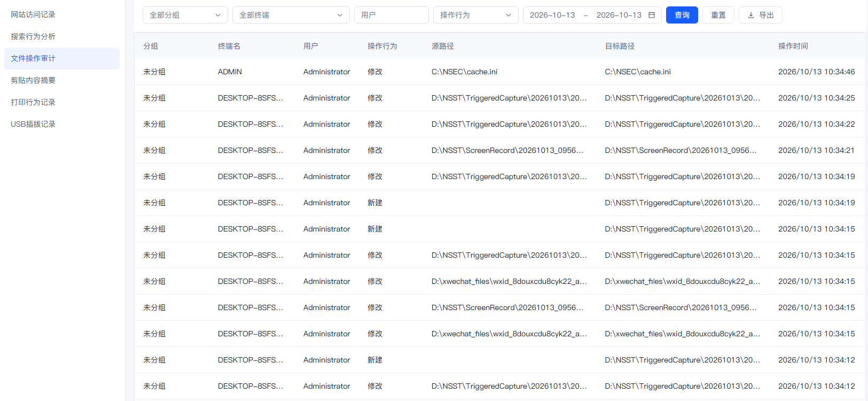The width and height of the screenshot is (868, 401).
Task: Open the 全部分组 group dropdown
Action: (x=185, y=15)
